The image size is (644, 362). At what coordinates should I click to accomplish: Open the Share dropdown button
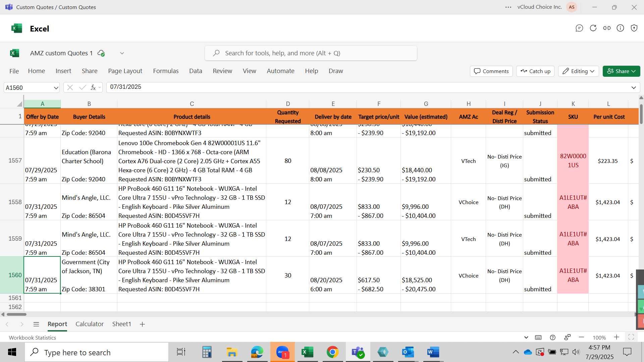click(x=621, y=71)
